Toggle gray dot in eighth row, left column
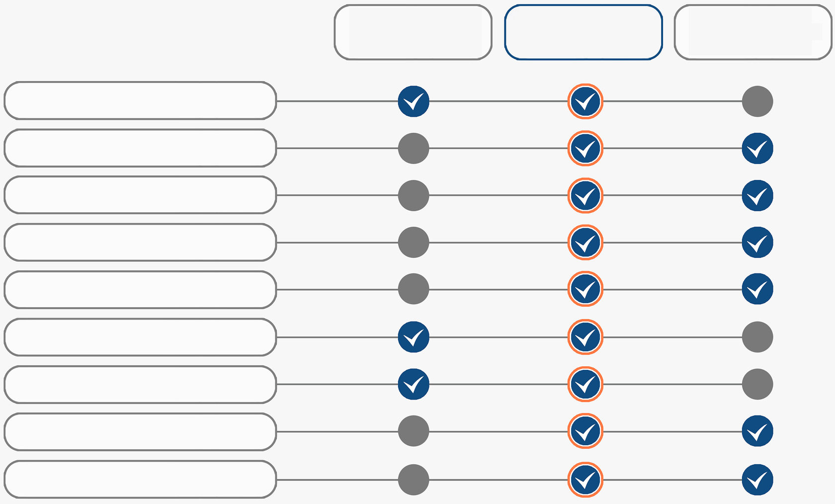The image size is (835, 504). click(414, 431)
